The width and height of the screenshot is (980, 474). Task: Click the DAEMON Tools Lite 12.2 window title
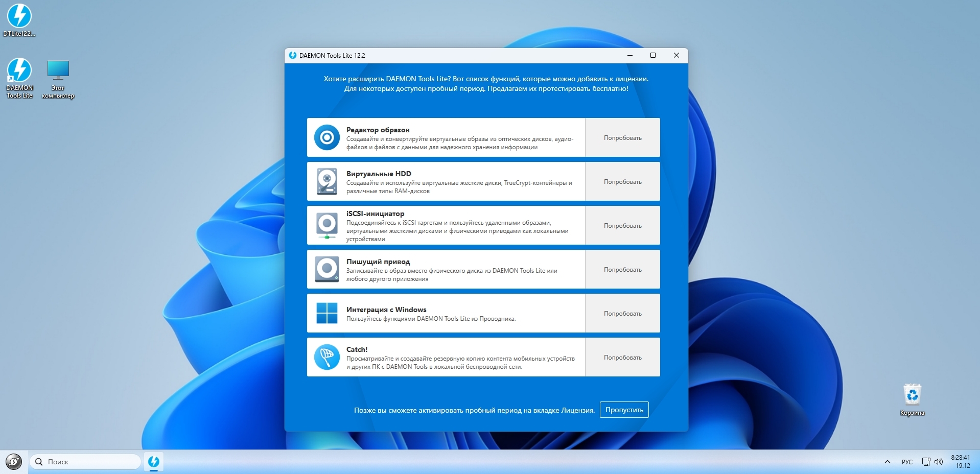click(332, 55)
